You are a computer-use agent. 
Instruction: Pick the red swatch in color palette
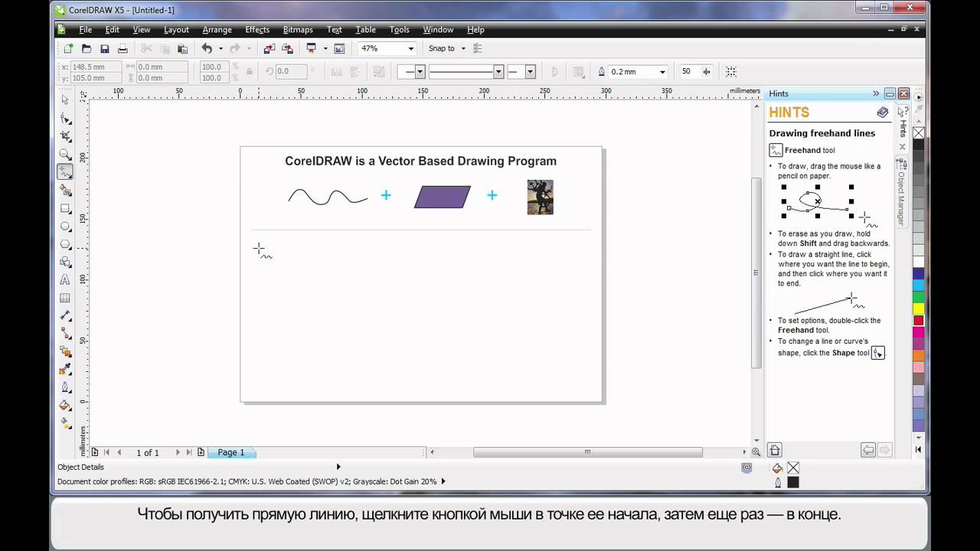tap(919, 320)
